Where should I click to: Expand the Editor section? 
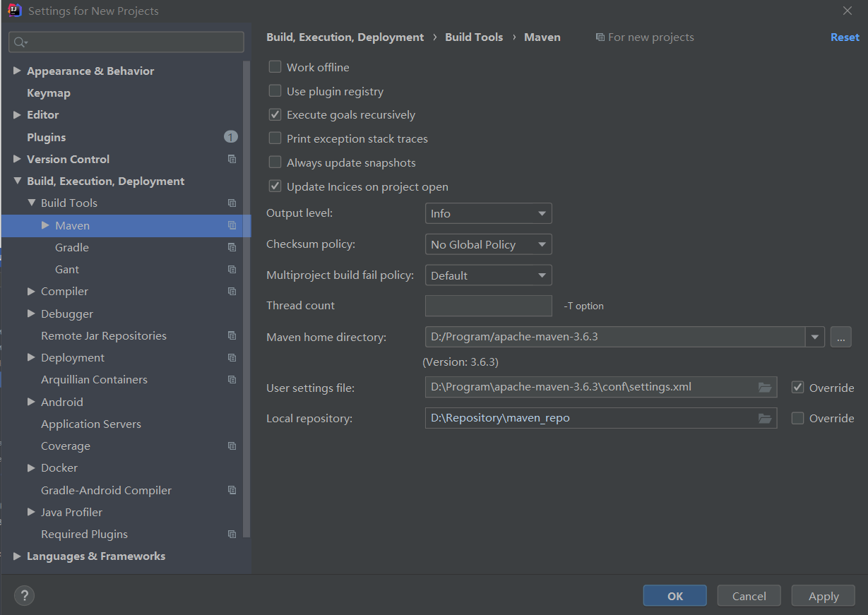click(17, 114)
